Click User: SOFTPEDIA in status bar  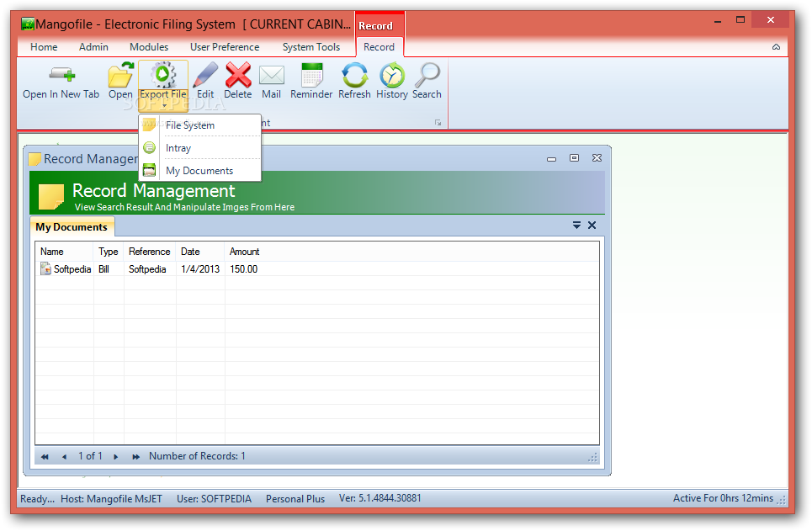point(215,499)
